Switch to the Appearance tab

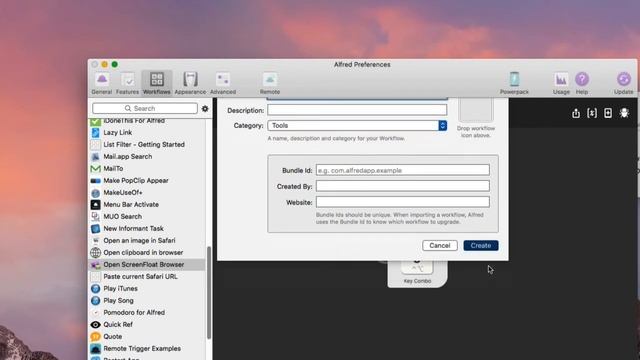point(190,83)
